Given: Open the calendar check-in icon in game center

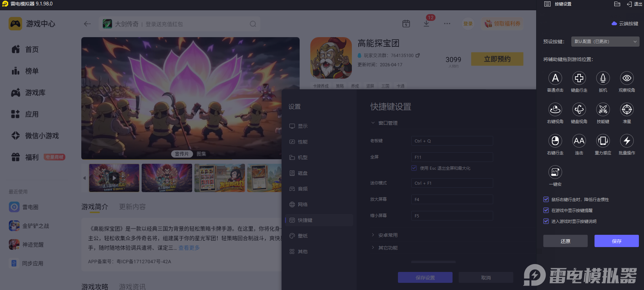Looking at the screenshot, I should pos(406,24).
